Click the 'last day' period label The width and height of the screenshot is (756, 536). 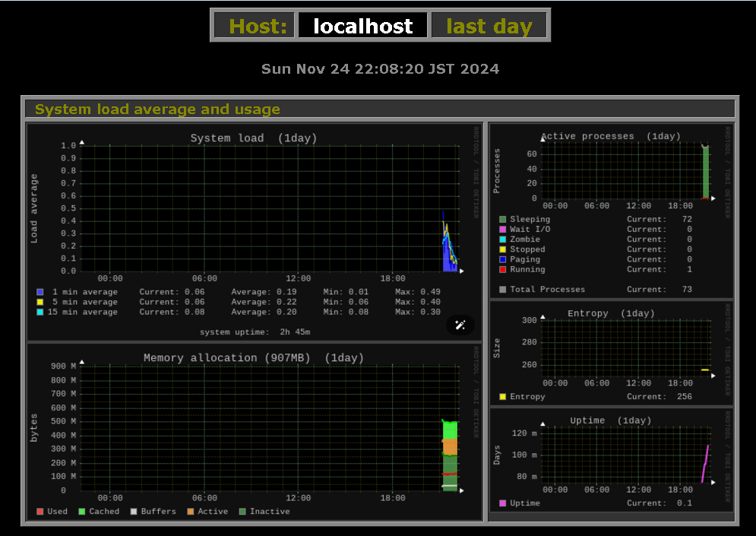pyautogui.click(x=489, y=26)
